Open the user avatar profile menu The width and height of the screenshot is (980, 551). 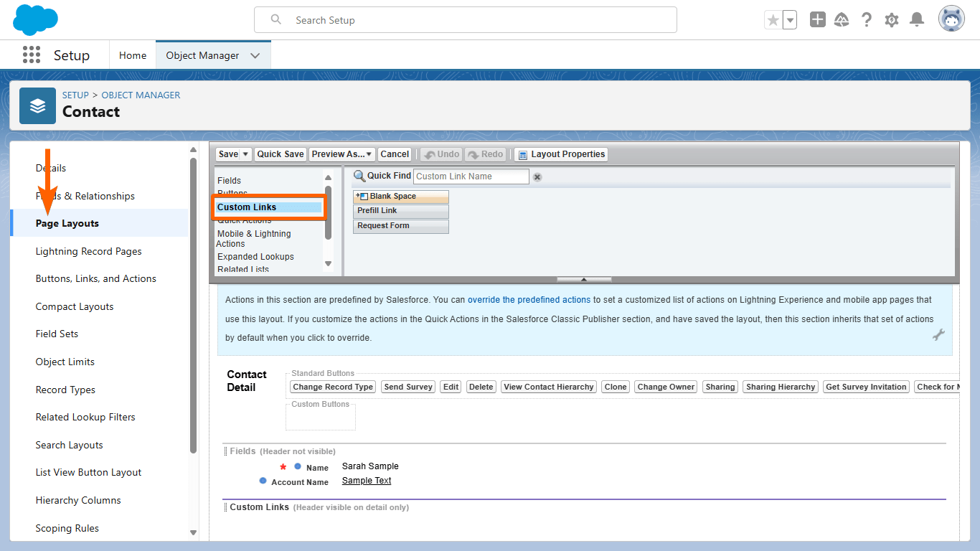point(951,19)
